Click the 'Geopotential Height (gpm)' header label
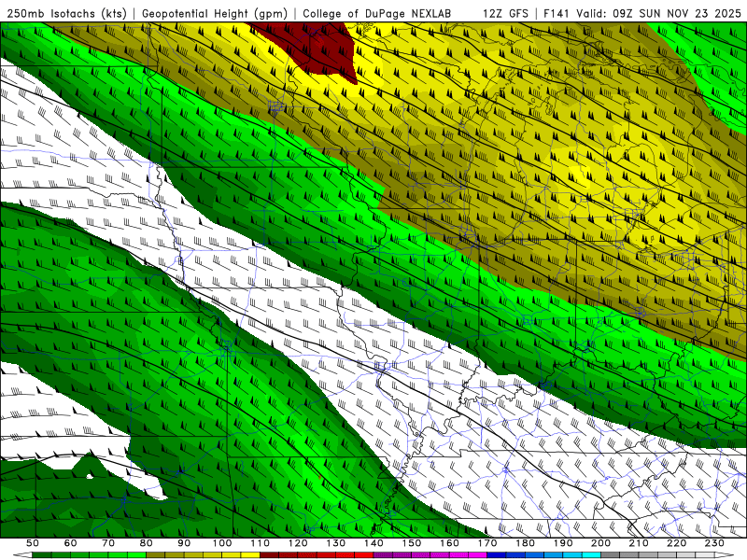Viewport: 747px width, 560px height. 215,13
